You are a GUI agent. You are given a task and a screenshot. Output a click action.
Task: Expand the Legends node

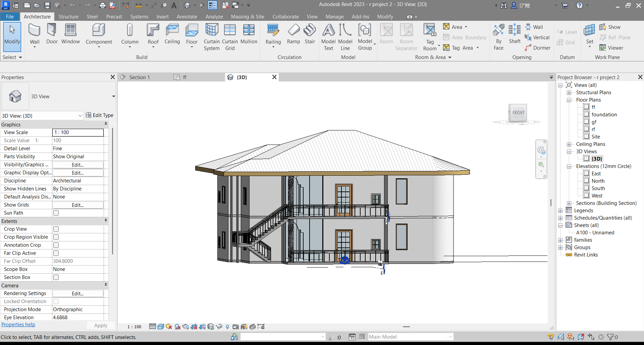click(560, 211)
